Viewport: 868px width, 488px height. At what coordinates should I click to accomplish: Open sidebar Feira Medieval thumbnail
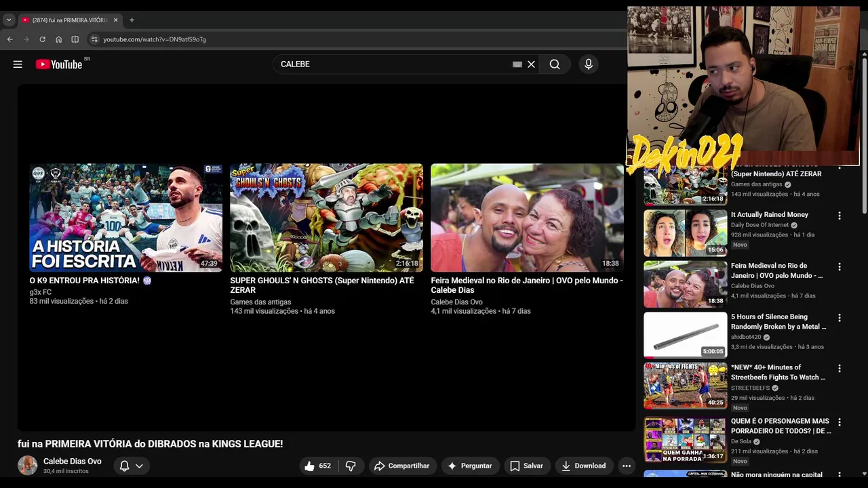click(685, 284)
